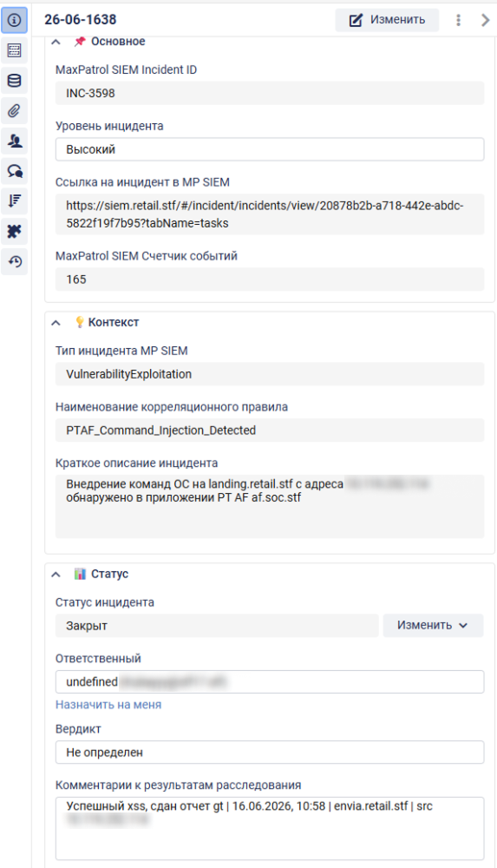Open the info tab icon in sidebar

tap(15, 21)
